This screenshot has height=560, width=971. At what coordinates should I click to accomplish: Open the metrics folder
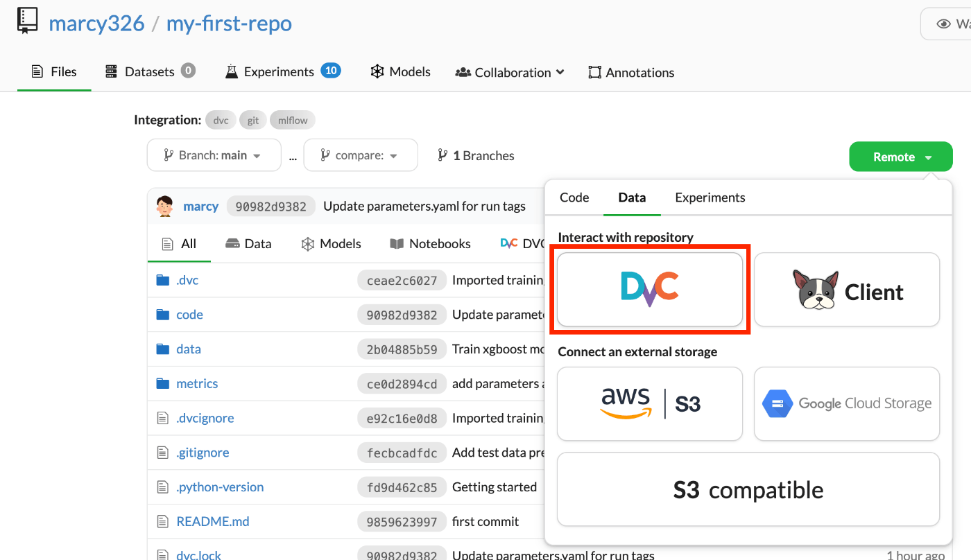tap(197, 383)
